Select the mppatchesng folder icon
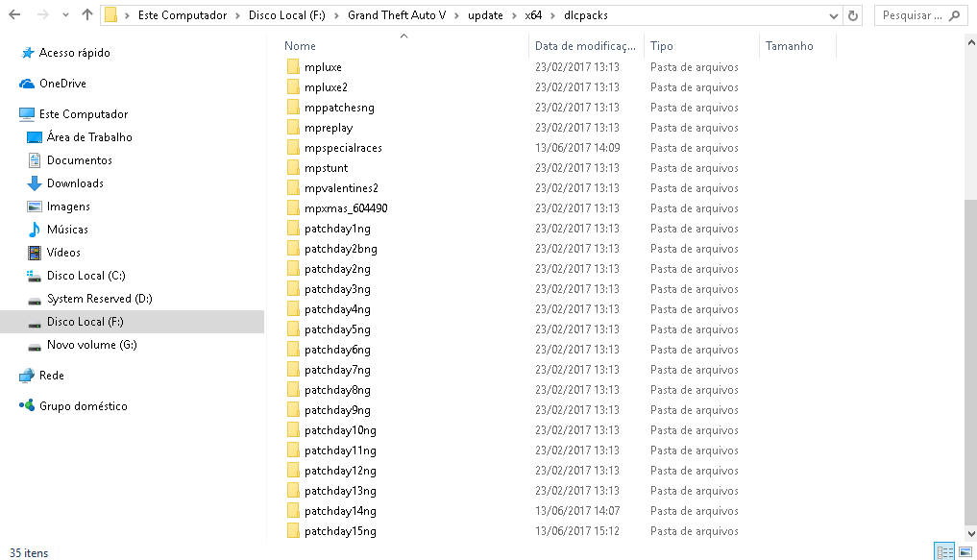This screenshot has height=560, width=977. 293,108
